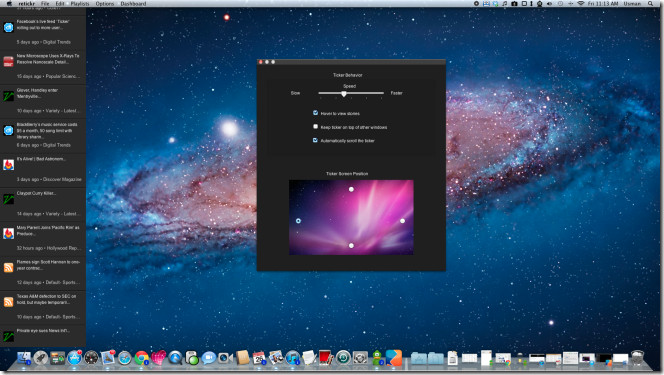Open the calendar icon in the Dock
This screenshot has height=375, width=664.
click(x=259, y=358)
